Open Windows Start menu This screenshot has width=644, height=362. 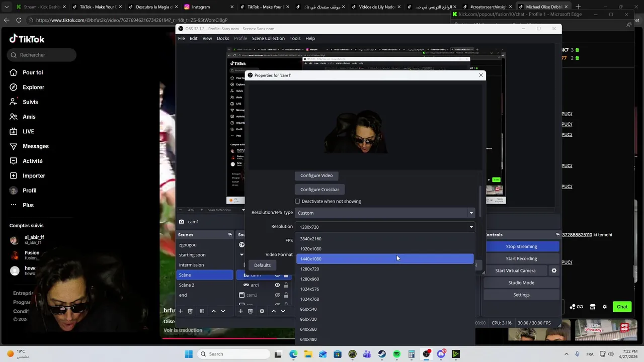pos(189,354)
